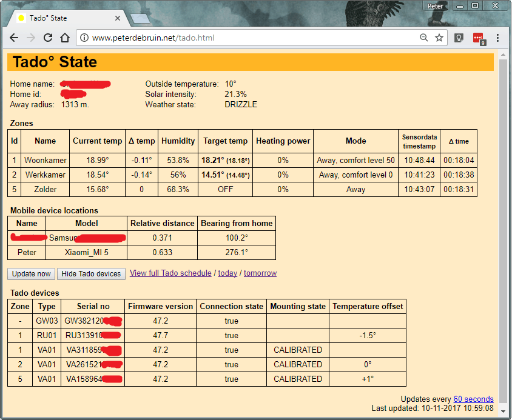This screenshot has height=420, width=512.
Task: Bookmark this page with the star icon
Action: tap(439, 38)
